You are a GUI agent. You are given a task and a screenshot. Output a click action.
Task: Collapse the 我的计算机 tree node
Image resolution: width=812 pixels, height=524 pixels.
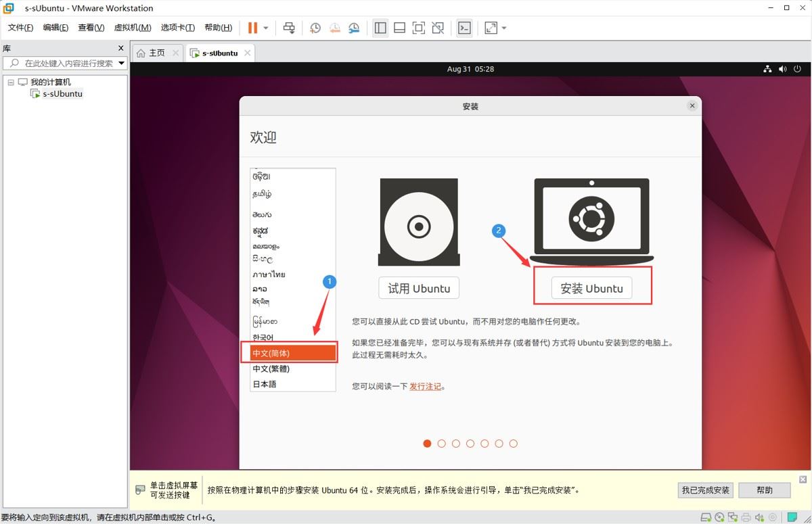click(11, 82)
